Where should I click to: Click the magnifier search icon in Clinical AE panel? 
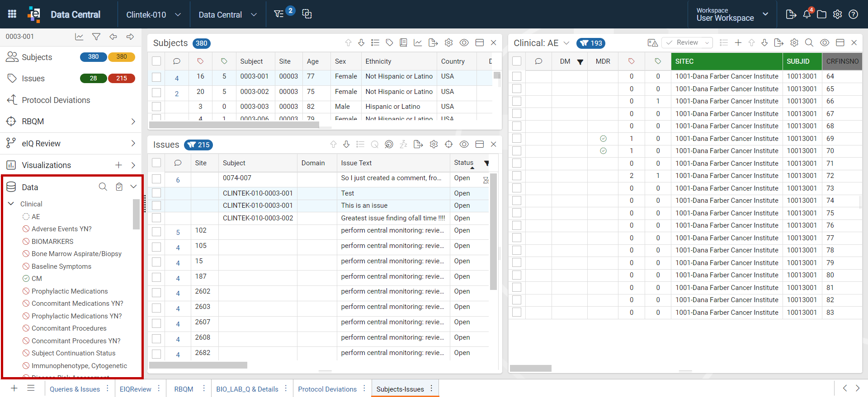pyautogui.click(x=809, y=43)
